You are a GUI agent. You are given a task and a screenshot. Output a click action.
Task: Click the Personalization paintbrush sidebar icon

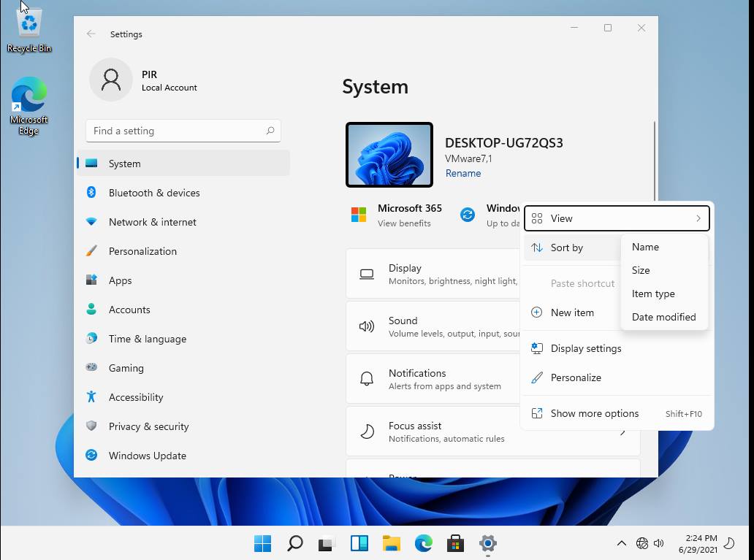point(91,251)
